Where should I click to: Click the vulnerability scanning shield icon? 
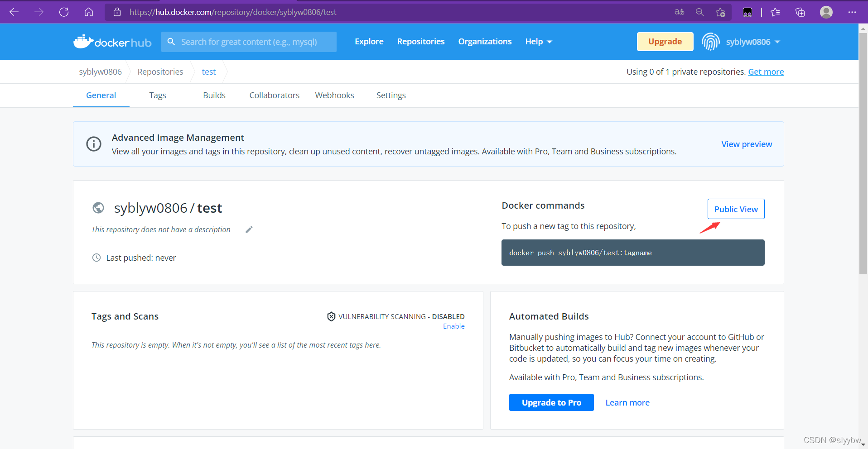331,316
